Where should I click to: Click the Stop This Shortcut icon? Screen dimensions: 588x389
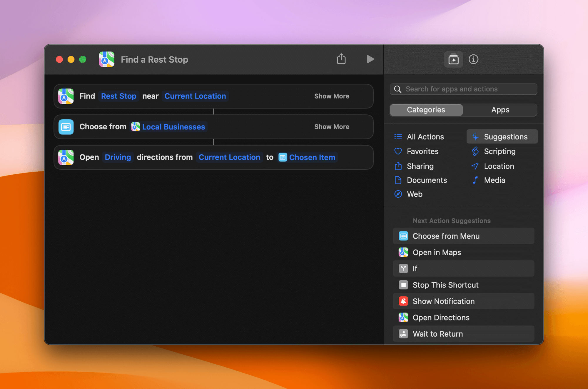pos(403,285)
